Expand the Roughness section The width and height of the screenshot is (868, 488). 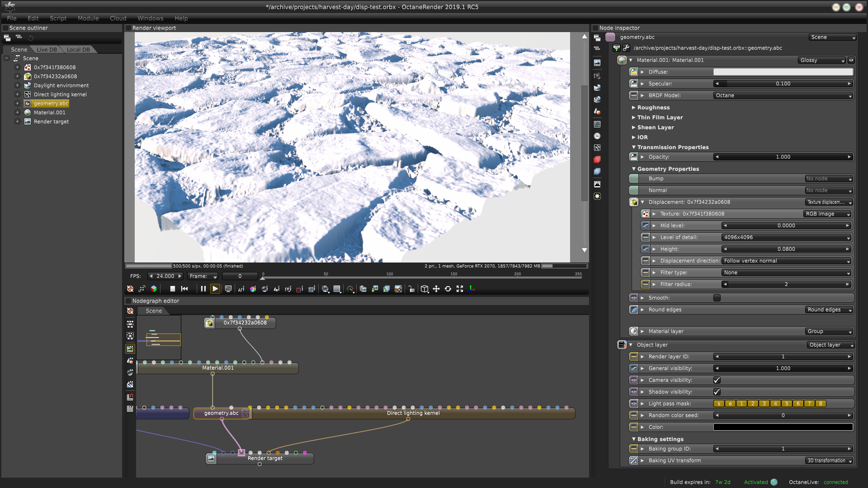tap(653, 108)
